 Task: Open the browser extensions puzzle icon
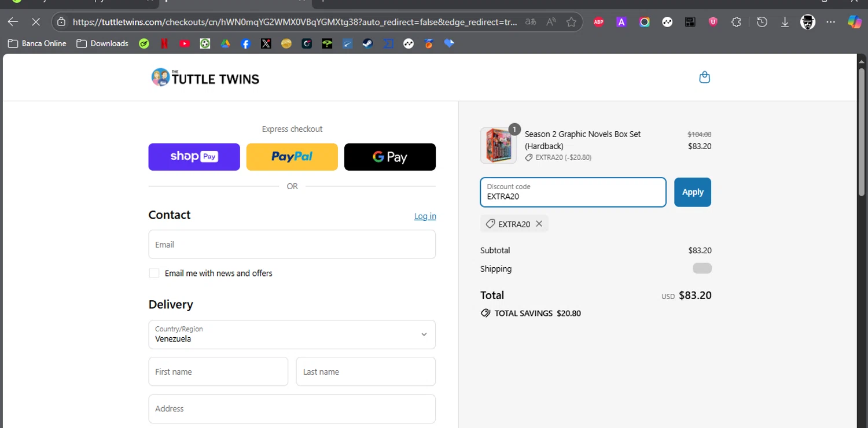736,22
